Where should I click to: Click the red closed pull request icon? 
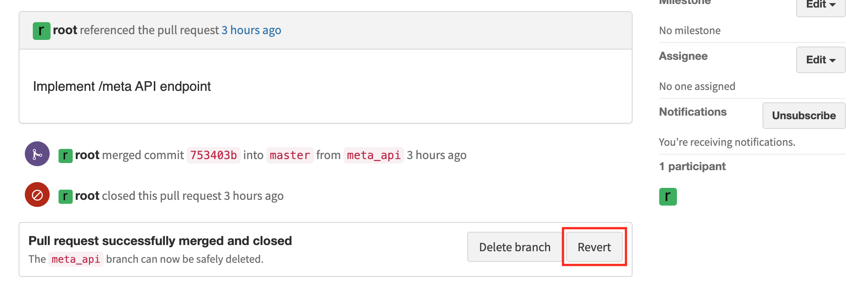(x=37, y=195)
